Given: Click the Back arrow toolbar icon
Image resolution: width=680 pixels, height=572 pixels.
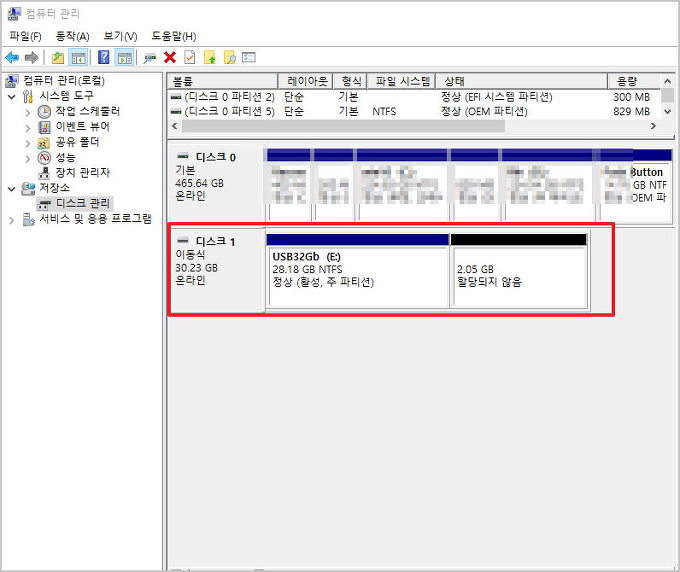Looking at the screenshot, I should pos(12,58).
